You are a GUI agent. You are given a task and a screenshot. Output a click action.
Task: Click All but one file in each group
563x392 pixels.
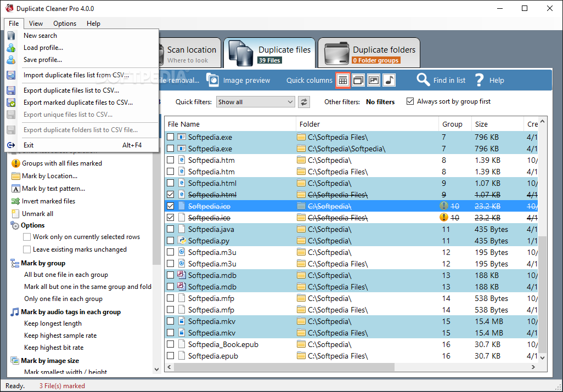[66, 275]
